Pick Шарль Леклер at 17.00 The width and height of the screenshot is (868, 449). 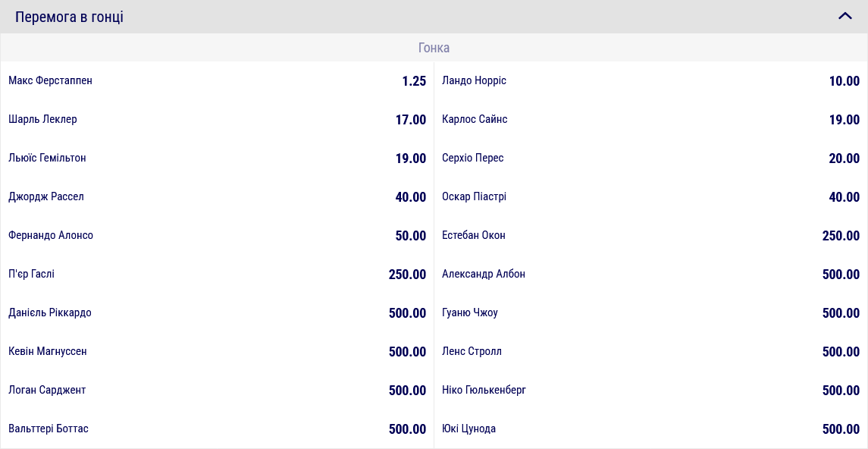coord(411,120)
